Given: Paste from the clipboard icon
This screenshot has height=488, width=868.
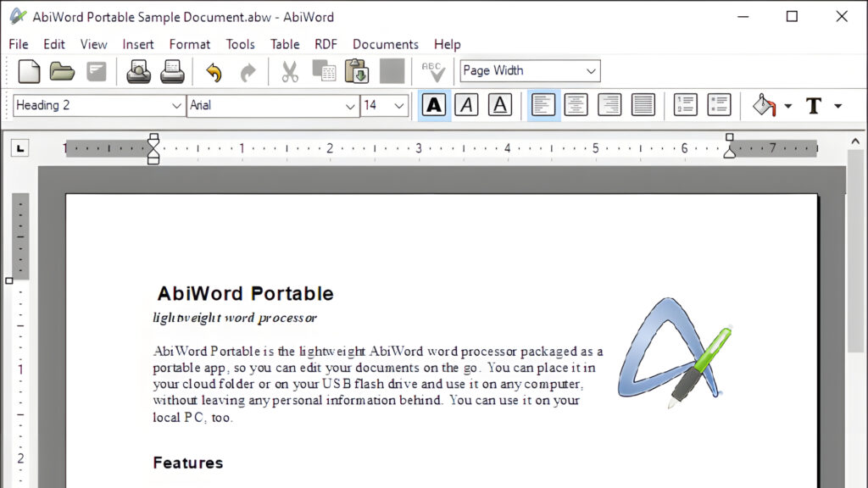Looking at the screenshot, I should tap(357, 71).
